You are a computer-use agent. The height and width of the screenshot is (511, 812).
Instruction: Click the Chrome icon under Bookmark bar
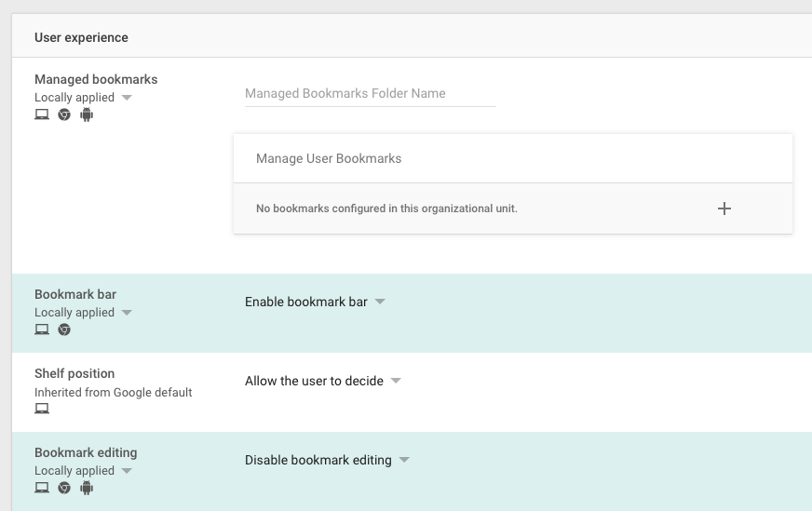coord(64,329)
